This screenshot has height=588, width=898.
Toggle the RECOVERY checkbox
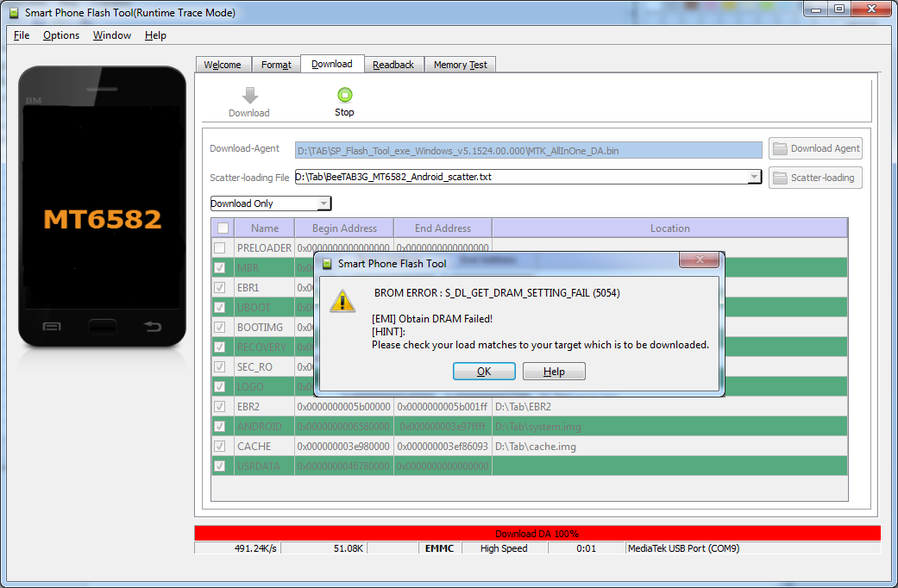tap(219, 347)
